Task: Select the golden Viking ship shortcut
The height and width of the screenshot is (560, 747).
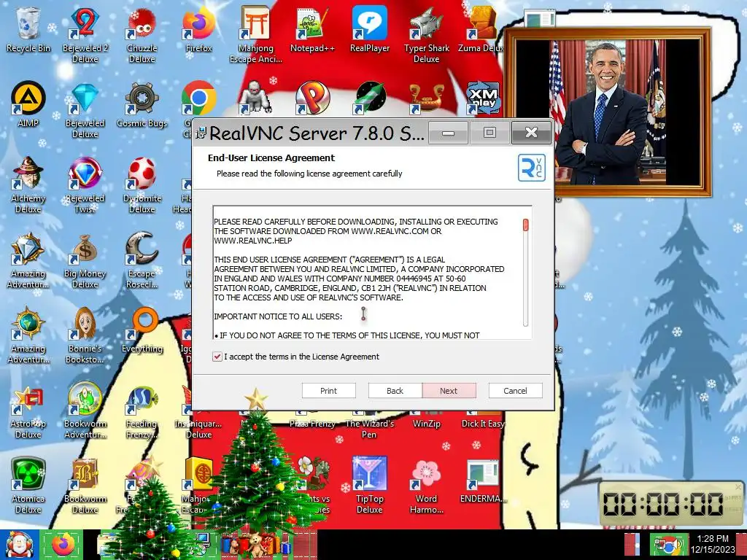Action: (426, 99)
